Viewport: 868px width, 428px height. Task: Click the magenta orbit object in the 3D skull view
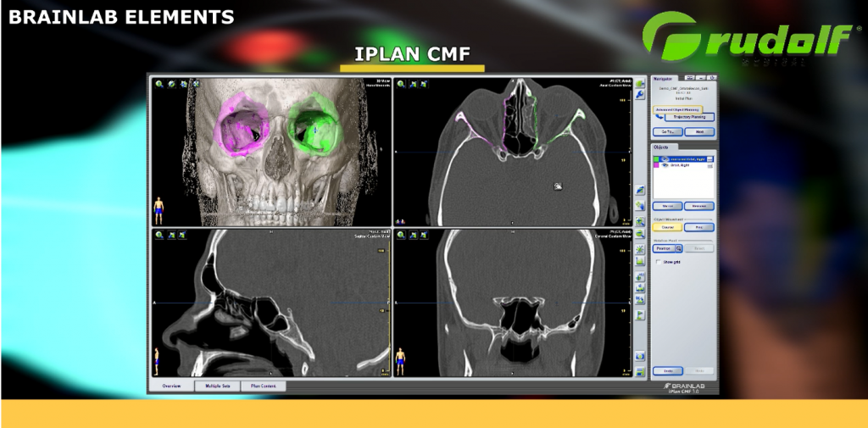(x=242, y=124)
